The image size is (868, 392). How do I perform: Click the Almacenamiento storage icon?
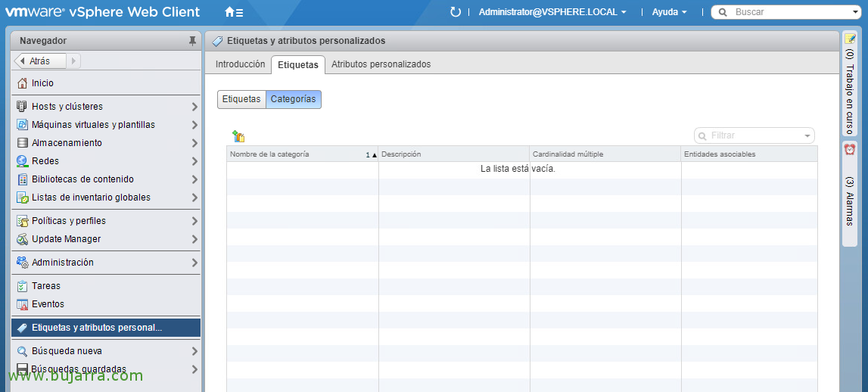pyautogui.click(x=22, y=143)
